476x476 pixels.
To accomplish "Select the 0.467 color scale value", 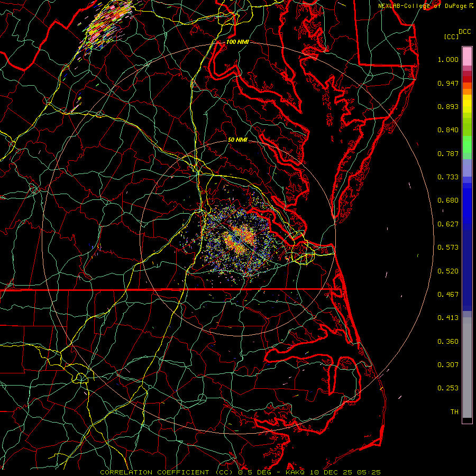I will tap(448, 295).
